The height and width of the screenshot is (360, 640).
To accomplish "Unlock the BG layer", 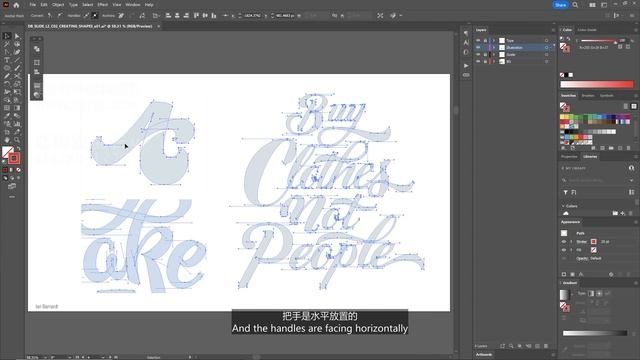I will (x=485, y=61).
